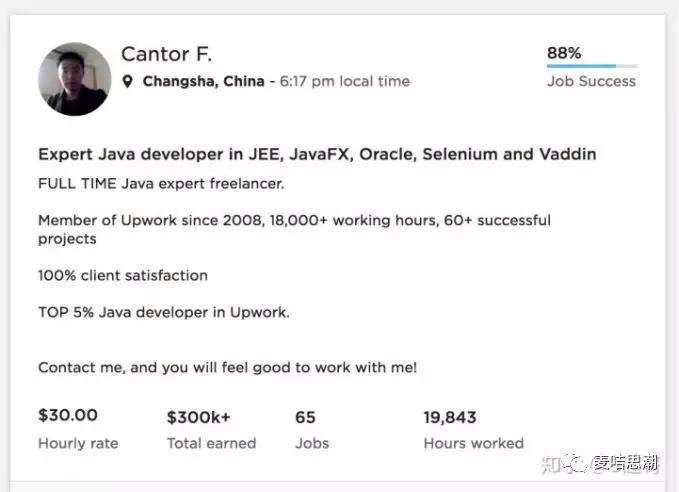679x492 pixels.
Task: Click the $30.00 hourly rate value
Action: pos(68,416)
